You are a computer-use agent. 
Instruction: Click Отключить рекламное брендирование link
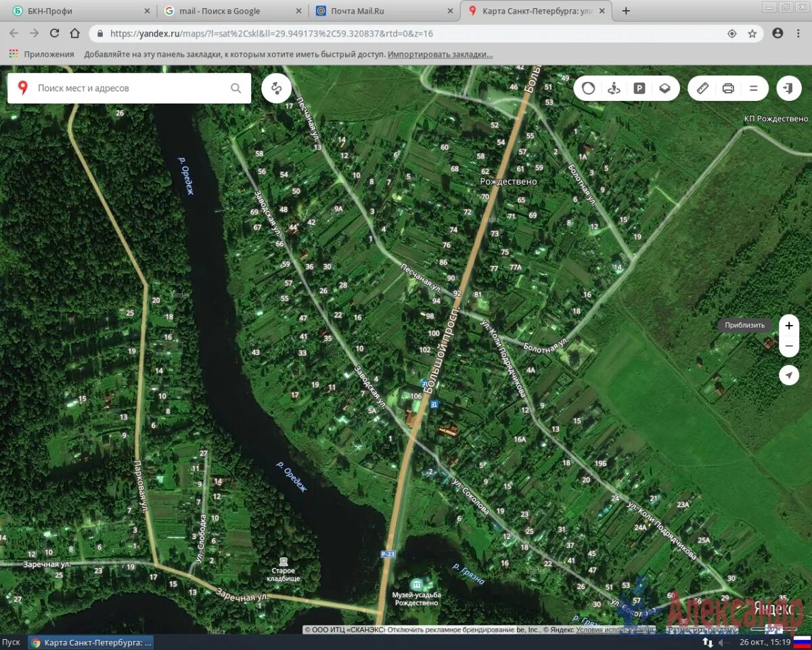tap(453, 629)
